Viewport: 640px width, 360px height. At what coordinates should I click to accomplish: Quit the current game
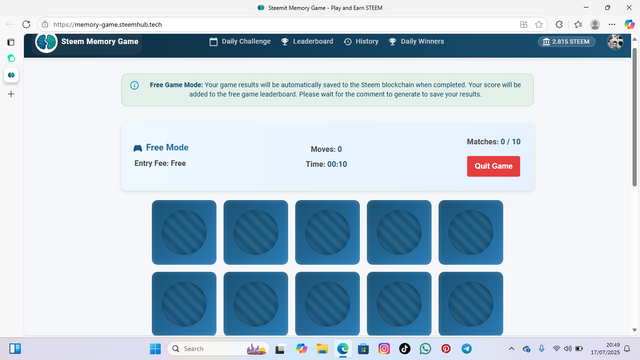tap(493, 166)
